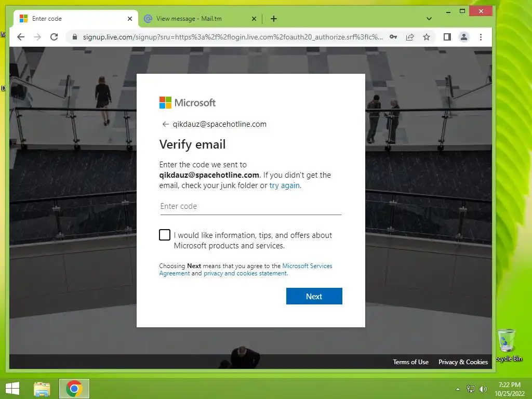Close the Enter code tab
The width and height of the screenshot is (532, 399).
click(129, 19)
